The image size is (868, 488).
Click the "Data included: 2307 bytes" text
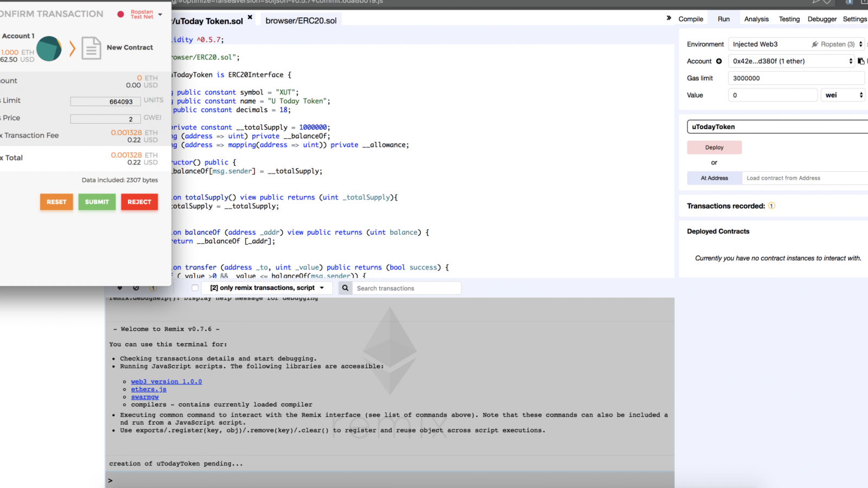pyautogui.click(x=120, y=180)
